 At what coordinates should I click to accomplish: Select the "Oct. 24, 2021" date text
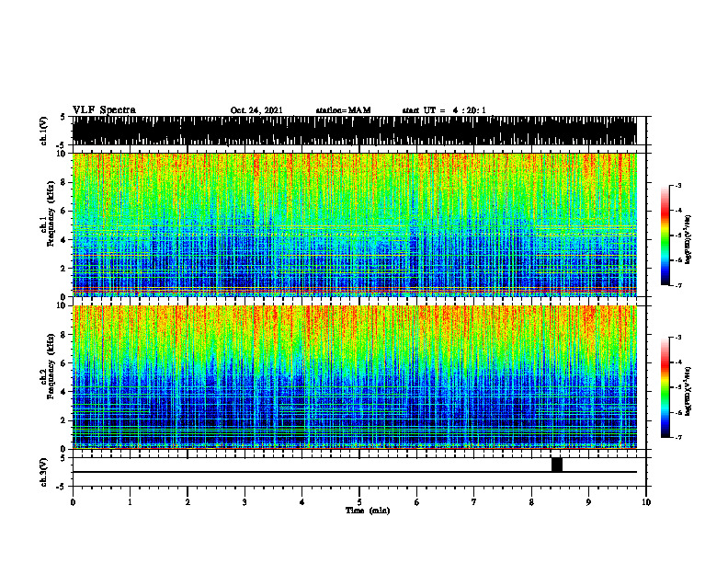[256, 110]
